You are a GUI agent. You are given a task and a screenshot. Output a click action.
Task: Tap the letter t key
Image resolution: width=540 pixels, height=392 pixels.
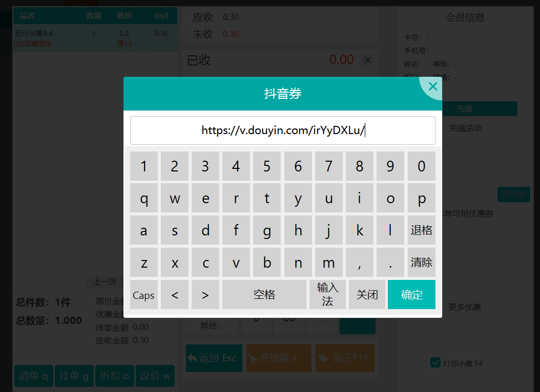coord(267,198)
